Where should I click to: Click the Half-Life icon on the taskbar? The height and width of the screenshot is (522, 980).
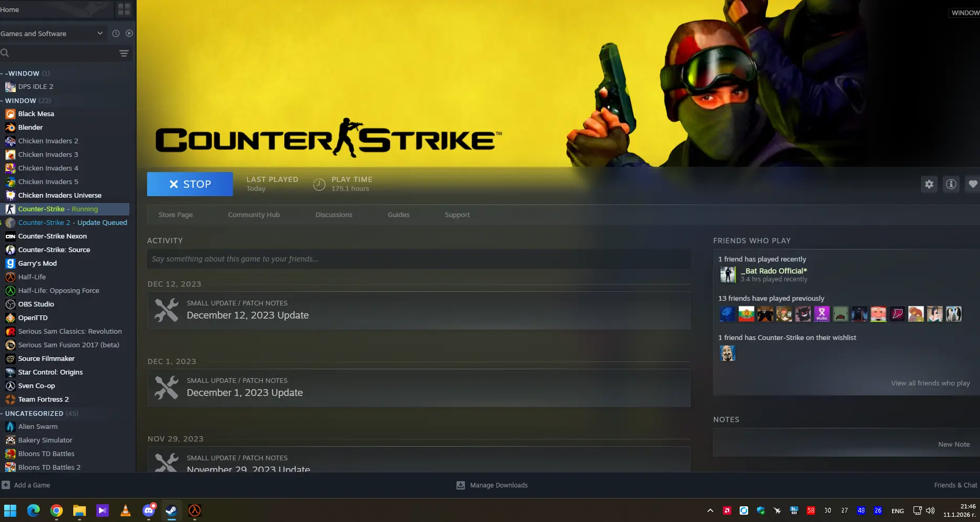(x=195, y=510)
